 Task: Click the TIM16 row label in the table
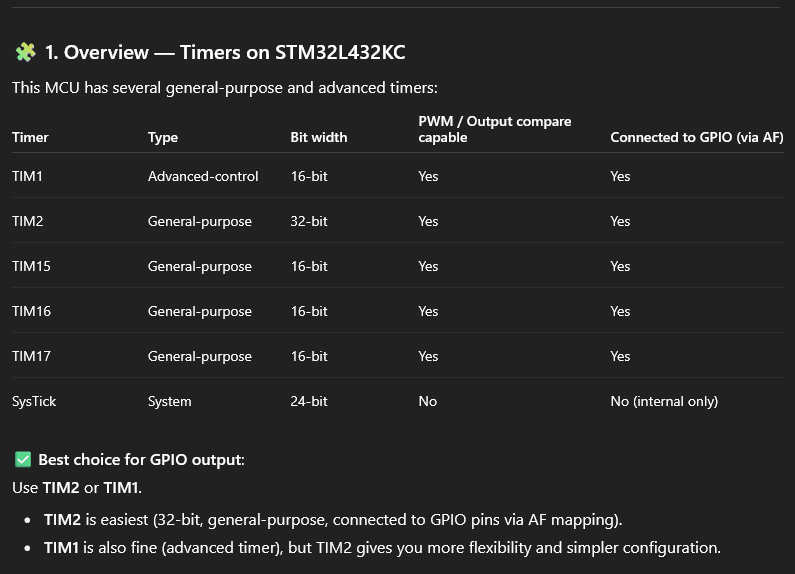point(31,311)
